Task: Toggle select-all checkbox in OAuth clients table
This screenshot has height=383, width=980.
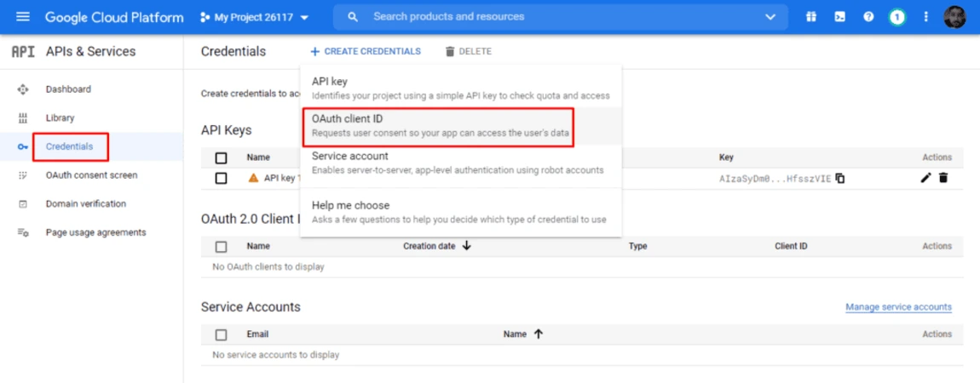Action: 221,246
